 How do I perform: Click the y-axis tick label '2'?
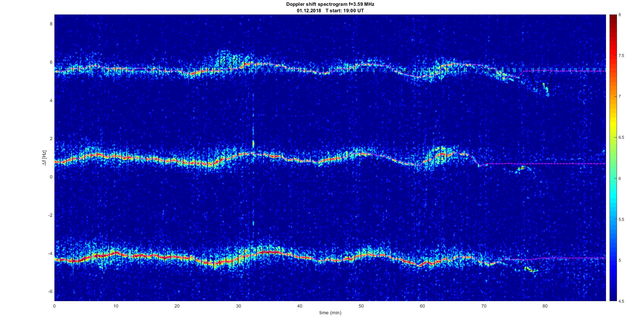[51, 138]
